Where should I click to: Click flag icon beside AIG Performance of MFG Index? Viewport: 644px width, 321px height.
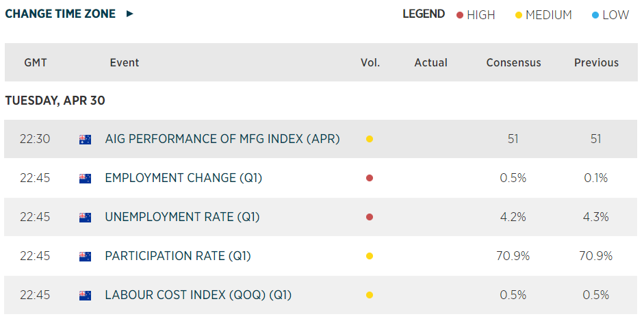(86, 140)
